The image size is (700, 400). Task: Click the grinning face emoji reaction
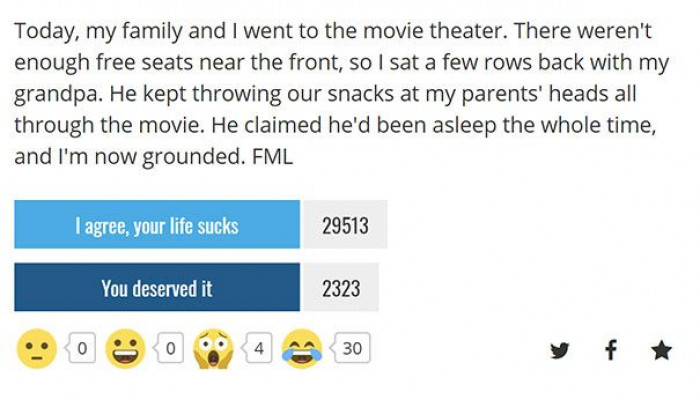coord(125,349)
